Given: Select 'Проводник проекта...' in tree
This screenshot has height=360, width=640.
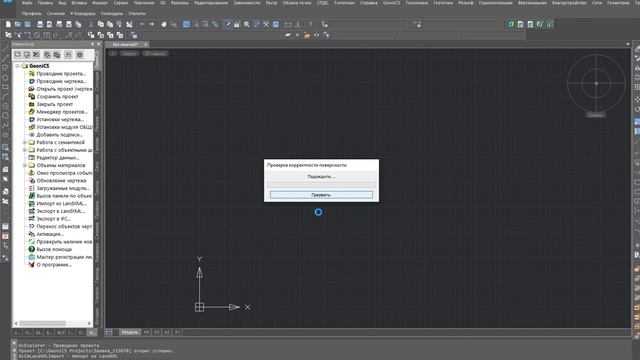Looking at the screenshot, I should click(x=61, y=74).
